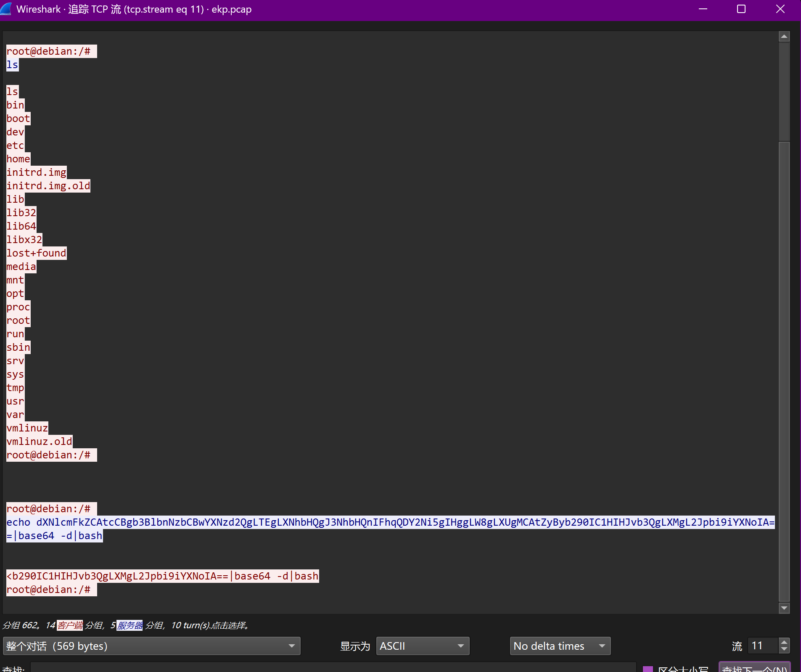Image resolution: width=801 pixels, height=672 pixels.
Task: Click the scrollbar up arrow
Action: [784, 37]
